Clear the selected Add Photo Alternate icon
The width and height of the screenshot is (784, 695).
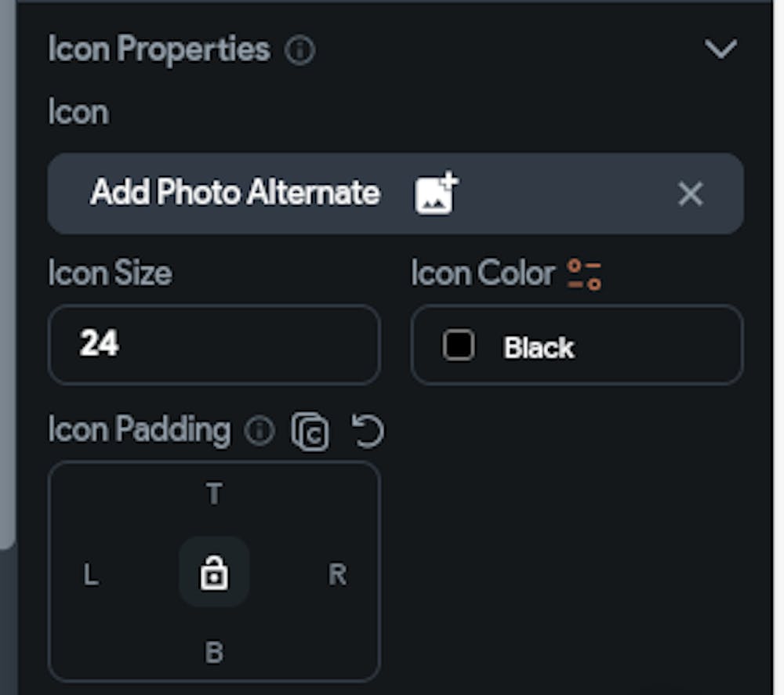pyautogui.click(x=690, y=194)
